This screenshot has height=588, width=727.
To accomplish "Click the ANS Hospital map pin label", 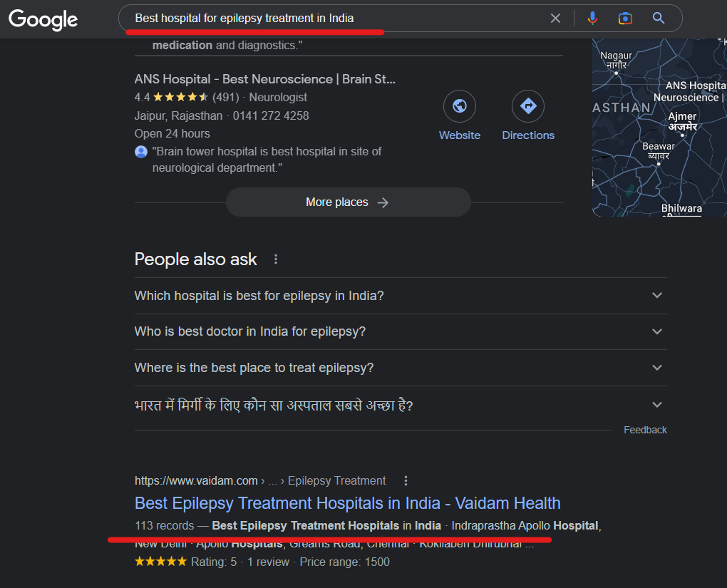I will 690,91.
